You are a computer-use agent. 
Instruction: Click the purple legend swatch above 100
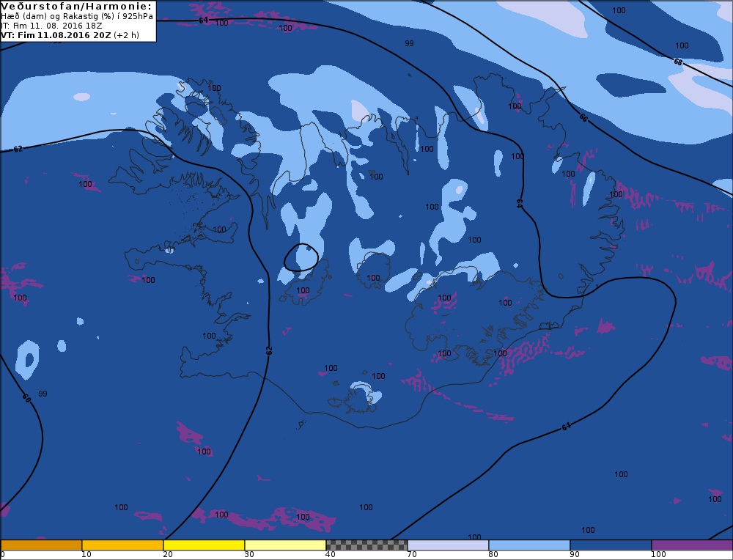click(x=692, y=545)
